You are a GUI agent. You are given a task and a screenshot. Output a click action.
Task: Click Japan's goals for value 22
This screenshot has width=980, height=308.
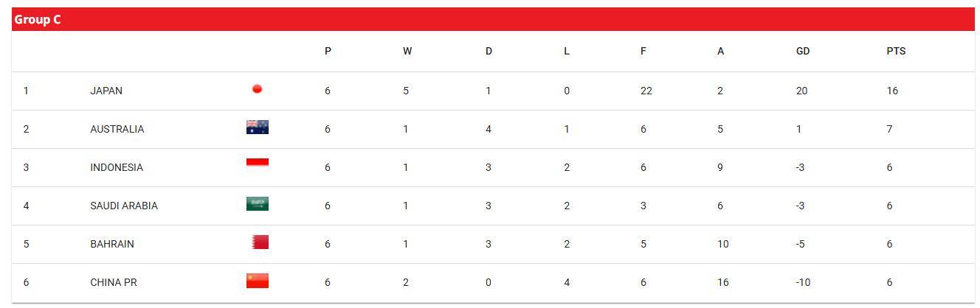(646, 91)
